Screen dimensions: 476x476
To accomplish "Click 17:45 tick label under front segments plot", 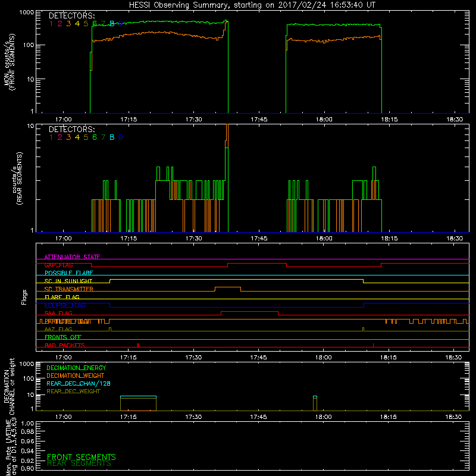I will pos(259,120).
